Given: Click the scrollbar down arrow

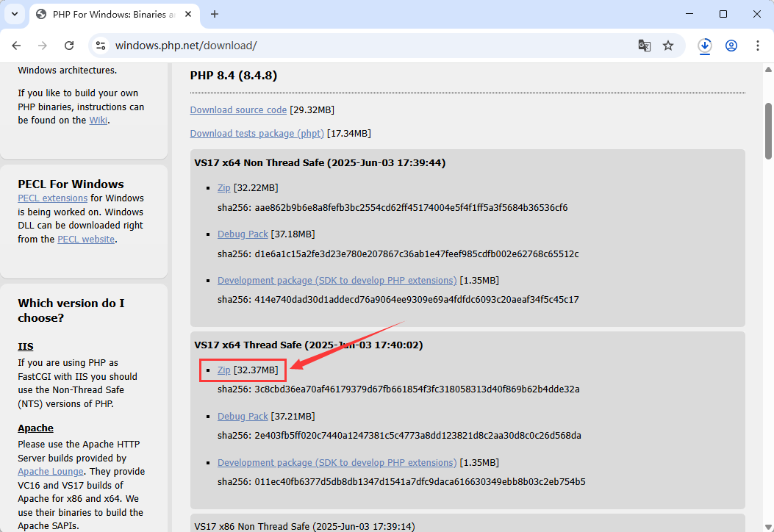Looking at the screenshot, I should tap(769, 527).
